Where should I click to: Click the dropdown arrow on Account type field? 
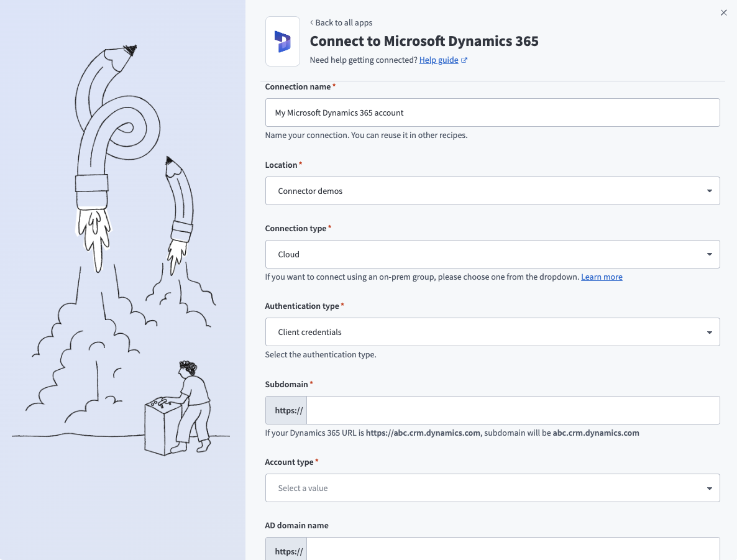point(709,488)
